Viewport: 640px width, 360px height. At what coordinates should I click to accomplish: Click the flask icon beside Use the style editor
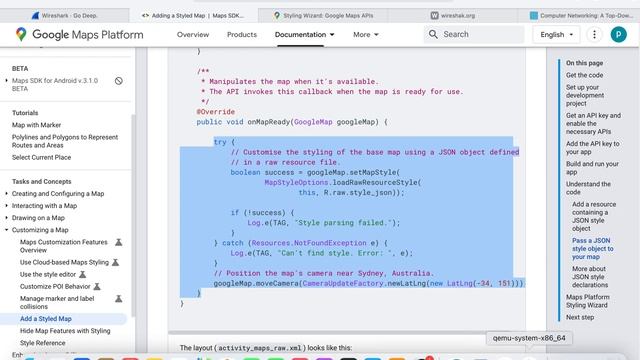(82, 275)
